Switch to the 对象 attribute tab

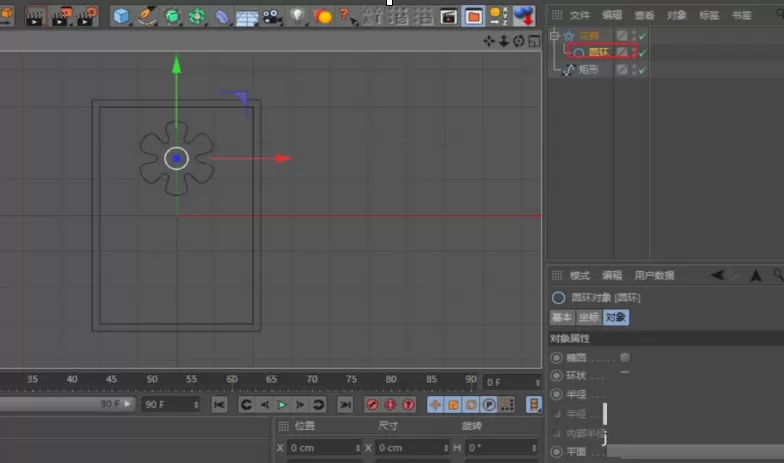(x=616, y=318)
